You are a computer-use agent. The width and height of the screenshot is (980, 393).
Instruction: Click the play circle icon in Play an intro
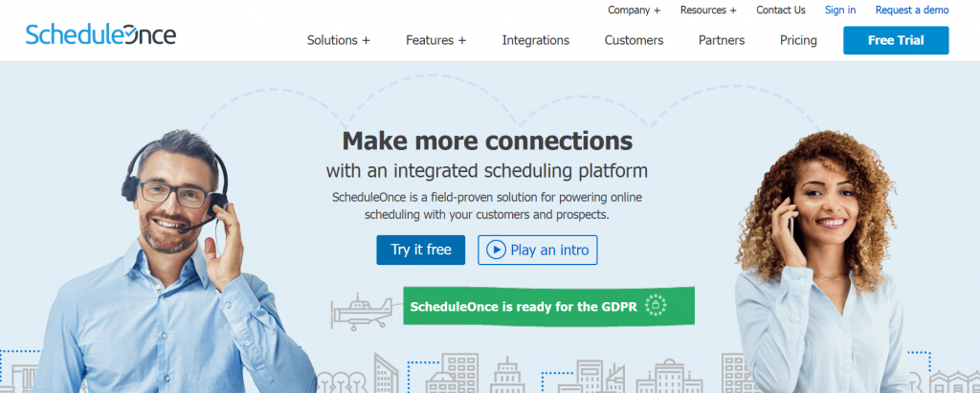click(x=496, y=250)
